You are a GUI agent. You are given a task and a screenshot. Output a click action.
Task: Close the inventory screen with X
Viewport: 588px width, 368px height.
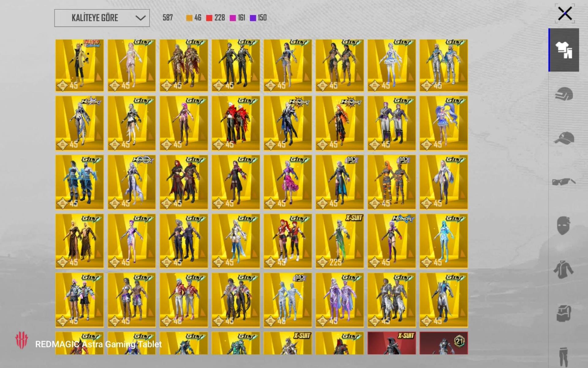point(565,13)
